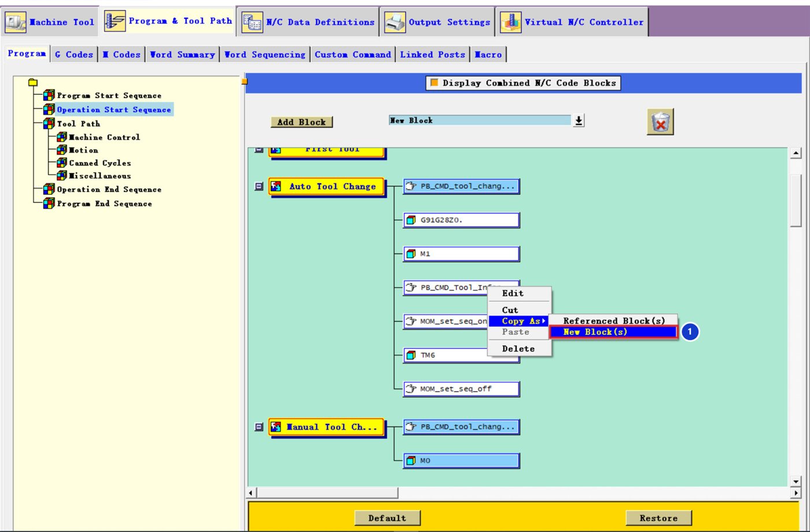
Task: Select the root folder icon in the tree
Action: pyautogui.click(x=32, y=83)
